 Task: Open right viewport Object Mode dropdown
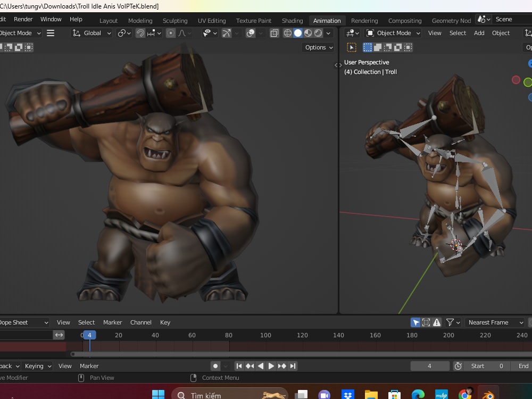point(393,33)
